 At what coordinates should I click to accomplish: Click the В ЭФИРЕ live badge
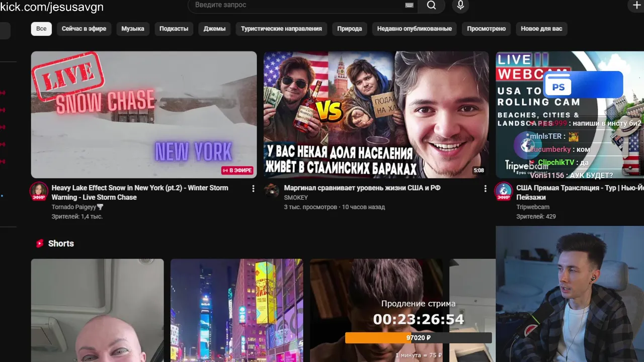tap(237, 170)
